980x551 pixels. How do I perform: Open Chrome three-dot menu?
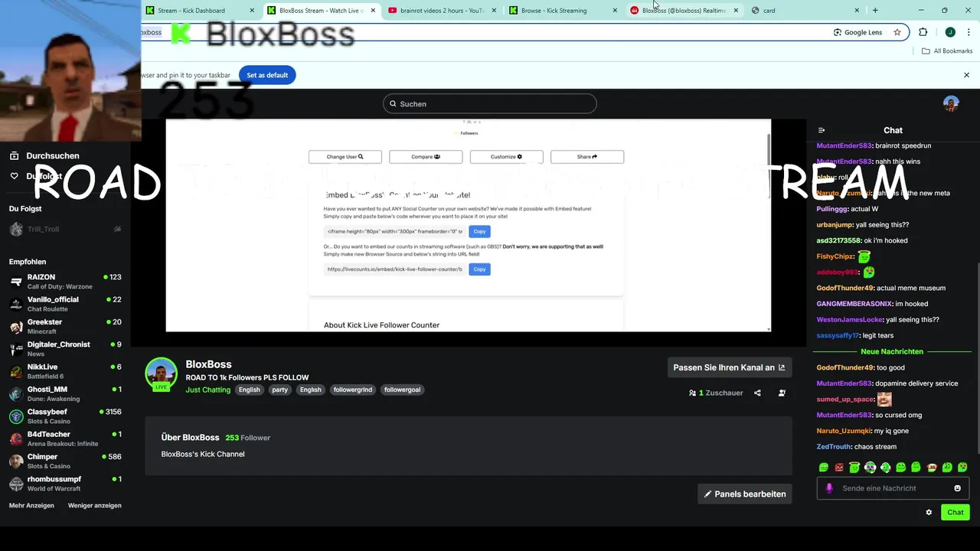point(967,32)
